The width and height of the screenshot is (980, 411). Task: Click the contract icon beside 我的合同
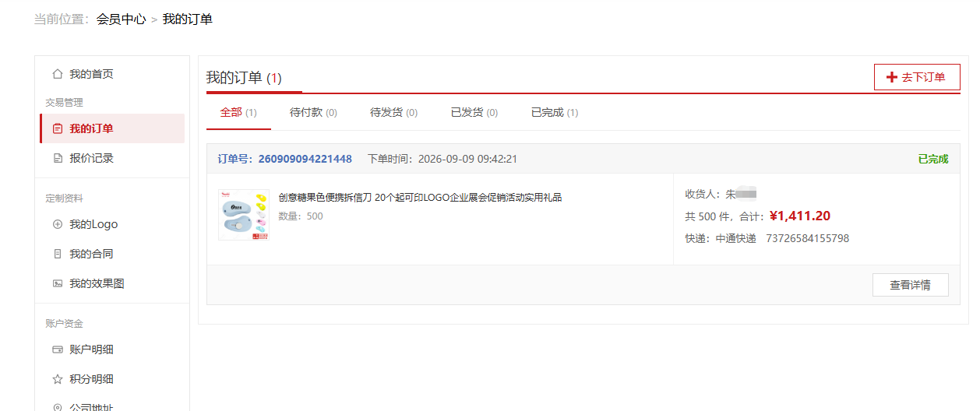[57, 254]
